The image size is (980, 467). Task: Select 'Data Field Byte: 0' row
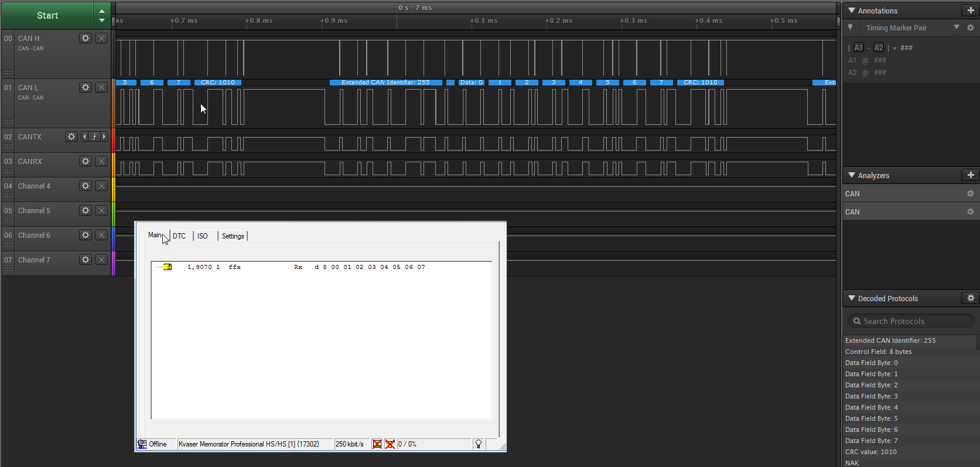pyautogui.click(x=910, y=363)
